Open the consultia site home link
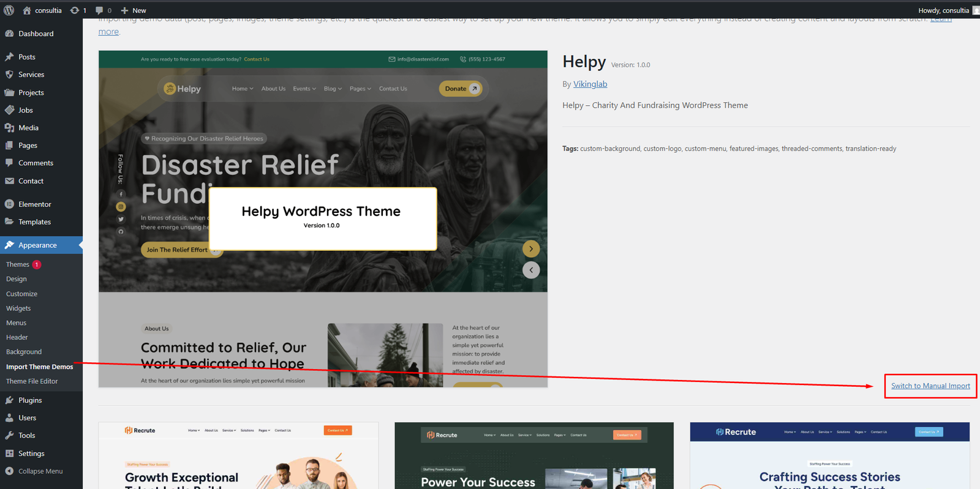The width and height of the screenshot is (980, 489). coord(42,10)
